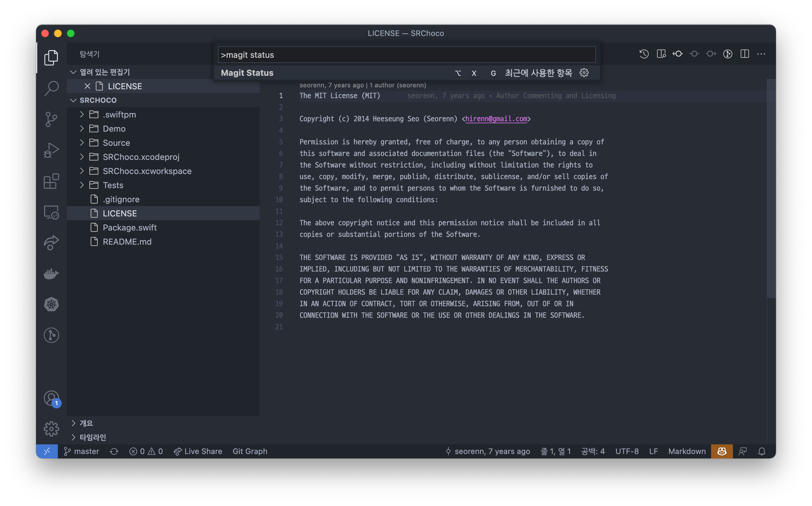Click the Git Graph status bar button

coord(249,451)
